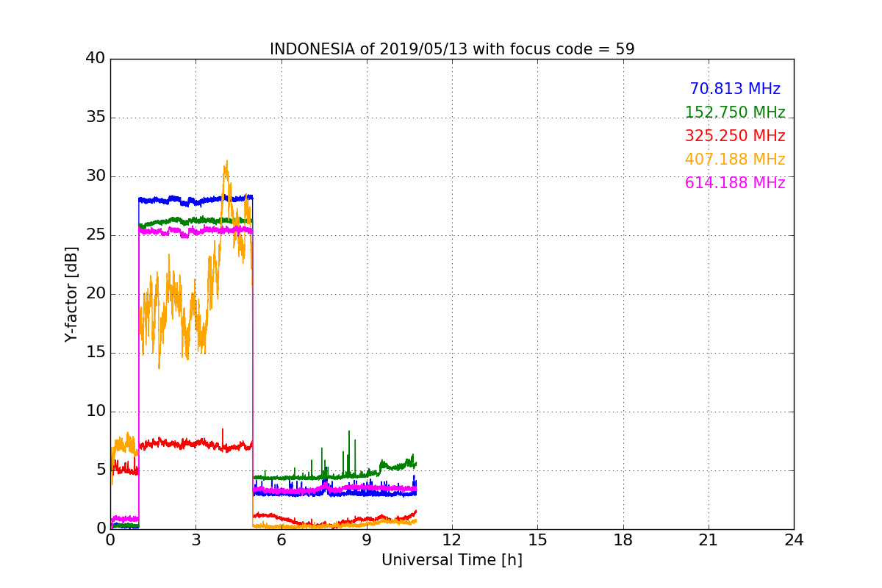Click the y-axis tick label 40

tap(96, 59)
